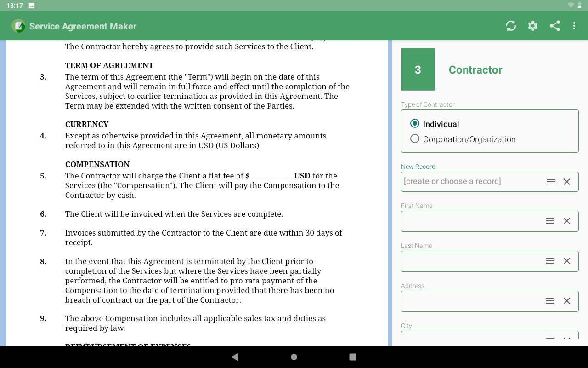Tap the CURRENCY heading in the document
The image size is (588, 368).
pyautogui.click(x=87, y=124)
